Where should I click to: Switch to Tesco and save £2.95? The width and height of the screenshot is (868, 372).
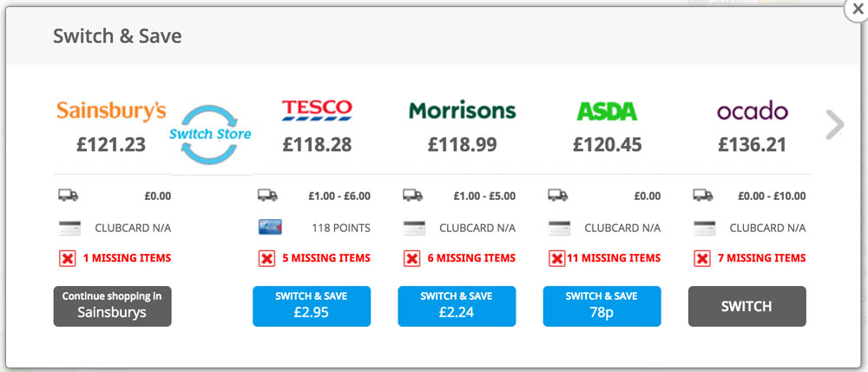pos(312,306)
